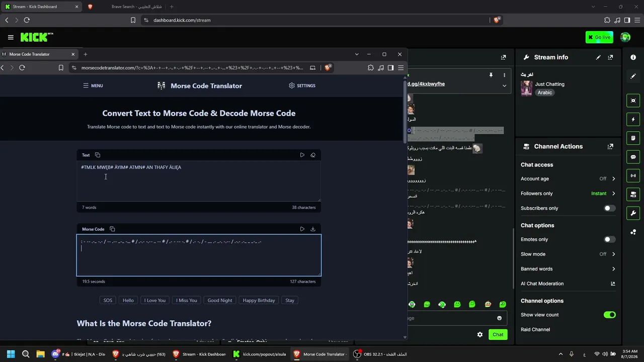Toggle Emotes only chat

click(610, 239)
